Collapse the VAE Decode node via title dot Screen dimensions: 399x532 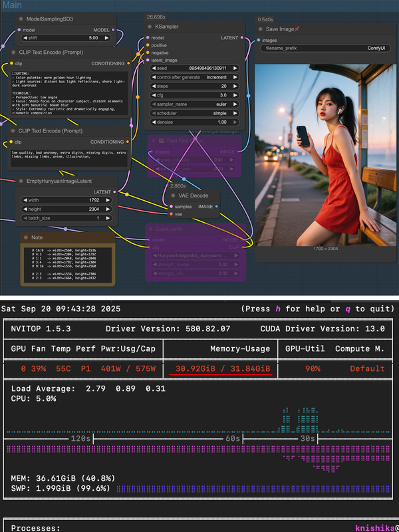173,196
